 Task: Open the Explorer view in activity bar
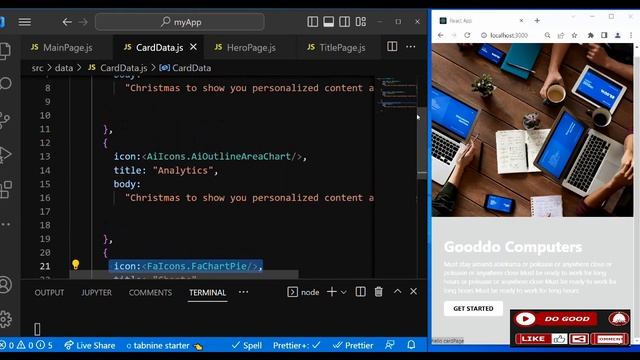[6, 51]
